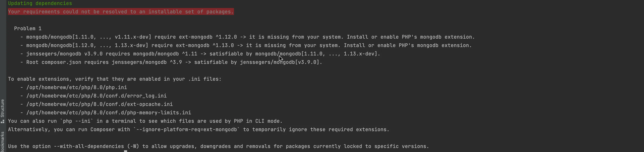Click the red highlighted requirements error line
The image size is (644, 152).
[x=121, y=12]
